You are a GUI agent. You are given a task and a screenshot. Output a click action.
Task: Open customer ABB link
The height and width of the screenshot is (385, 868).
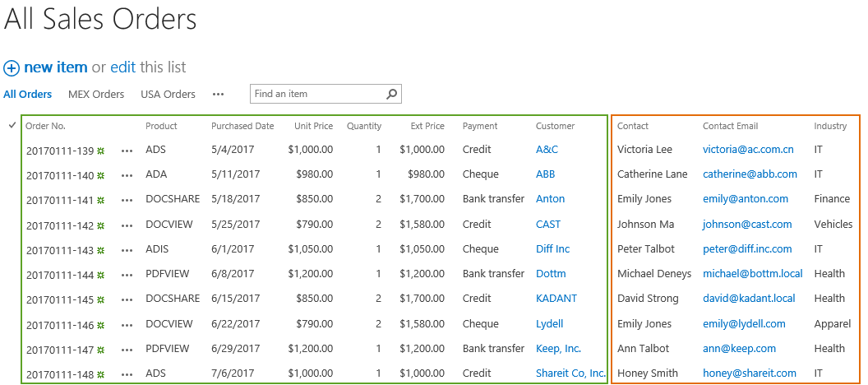(x=545, y=174)
